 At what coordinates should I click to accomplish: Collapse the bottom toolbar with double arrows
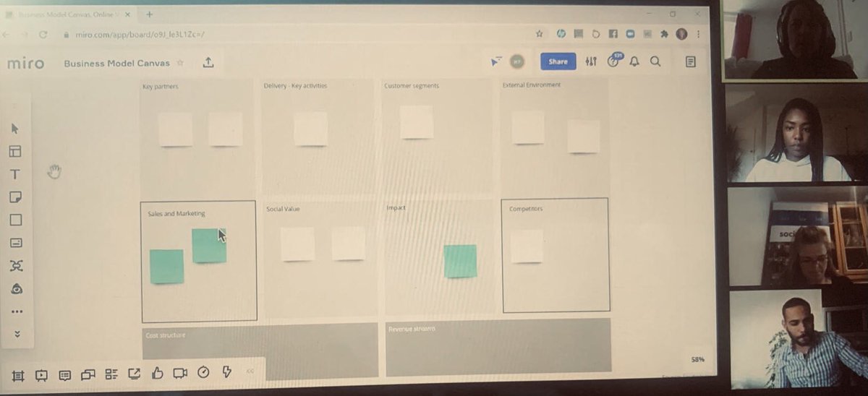click(x=250, y=371)
